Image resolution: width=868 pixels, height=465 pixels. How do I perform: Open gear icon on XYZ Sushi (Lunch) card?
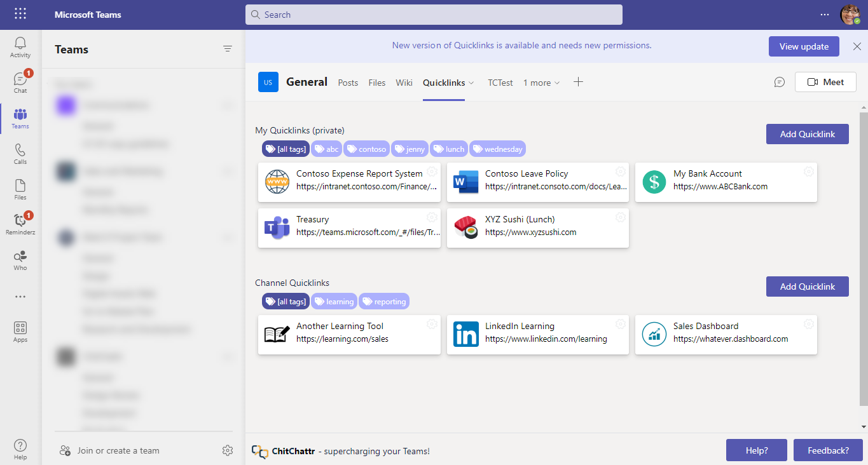(x=621, y=217)
